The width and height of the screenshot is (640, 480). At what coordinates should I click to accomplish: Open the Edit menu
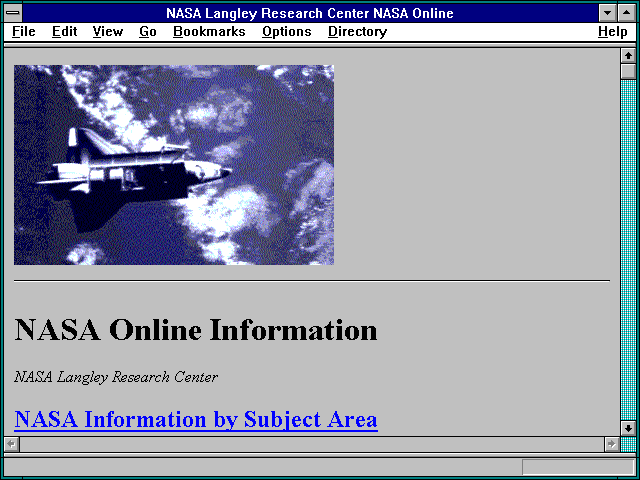click(x=64, y=31)
